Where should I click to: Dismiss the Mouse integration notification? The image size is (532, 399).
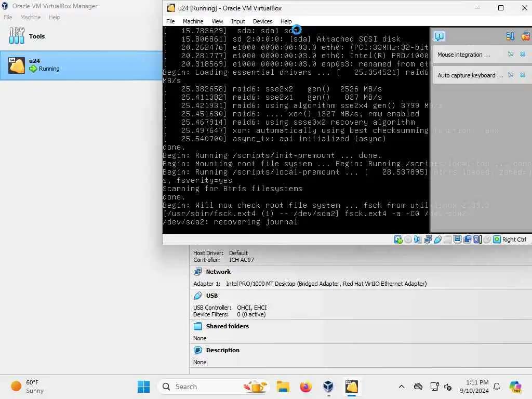pos(523,54)
